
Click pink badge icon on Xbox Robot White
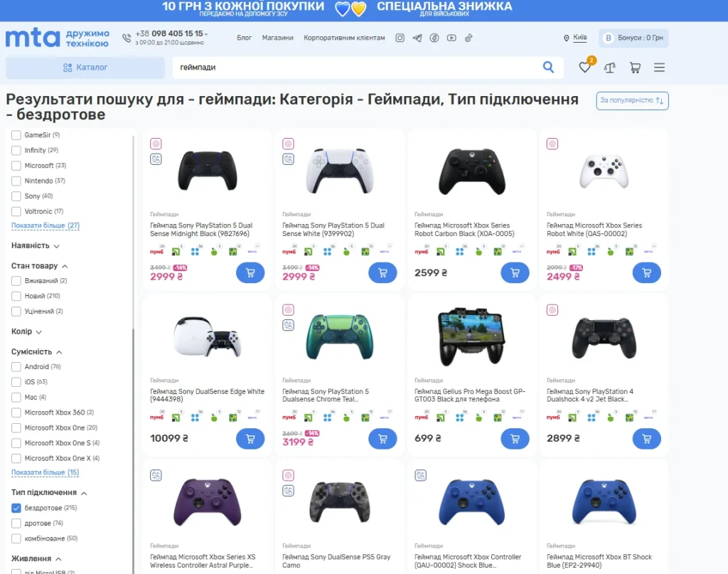[x=552, y=144]
